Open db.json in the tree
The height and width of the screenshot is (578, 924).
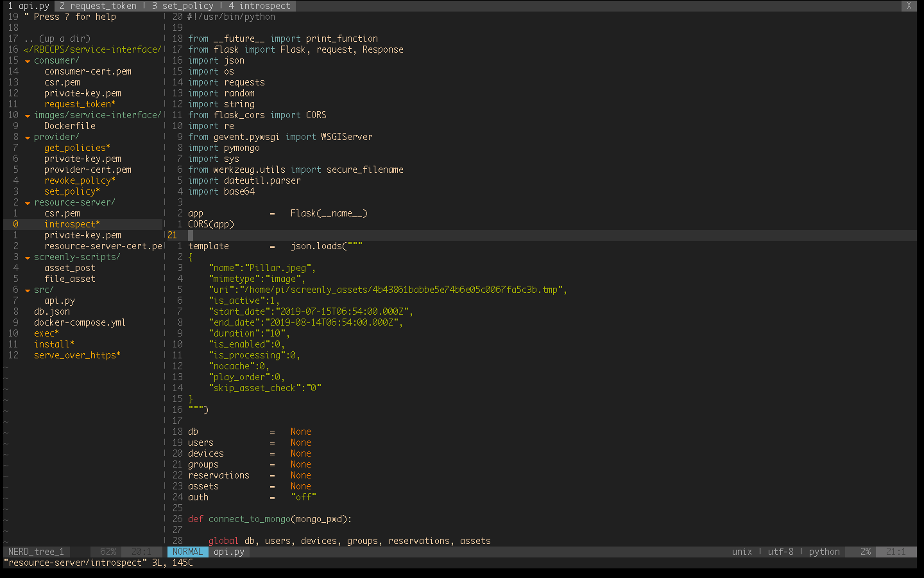pyautogui.click(x=52, y=311)
